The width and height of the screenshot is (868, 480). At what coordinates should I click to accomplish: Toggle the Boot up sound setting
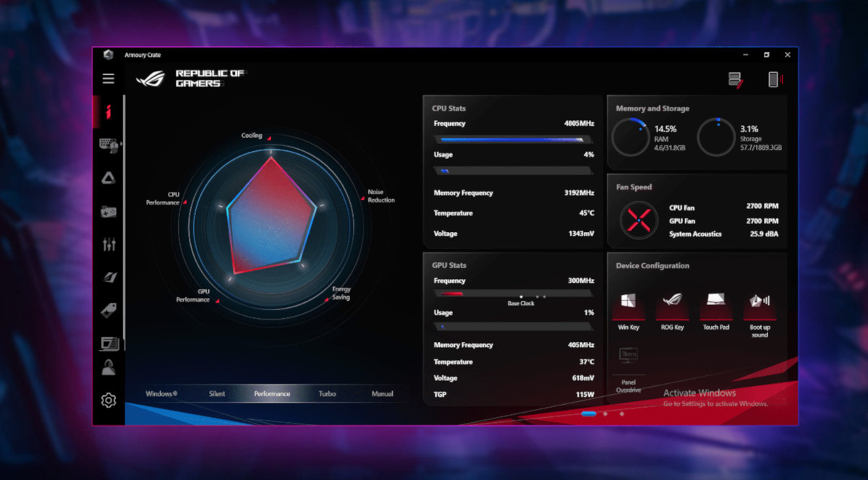(x=759, y=314)
